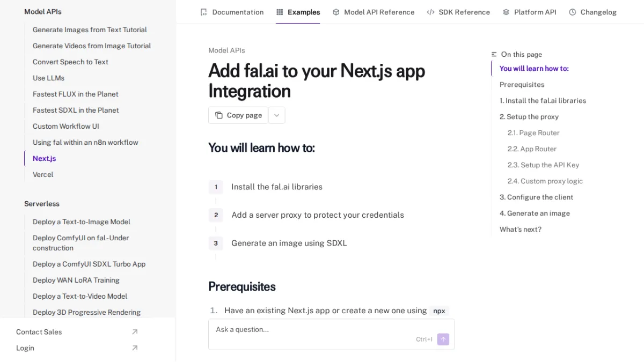The width and height of the screenshot is (644, 362).
Task: Click the Login external arrow icon
Action: click(135, 348)
